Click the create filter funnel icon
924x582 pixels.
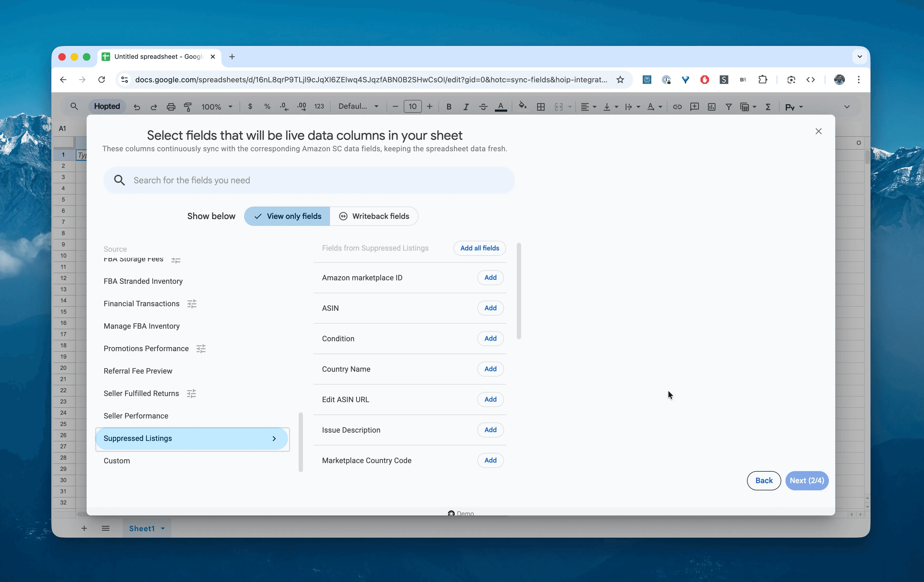tap(728, 107)
